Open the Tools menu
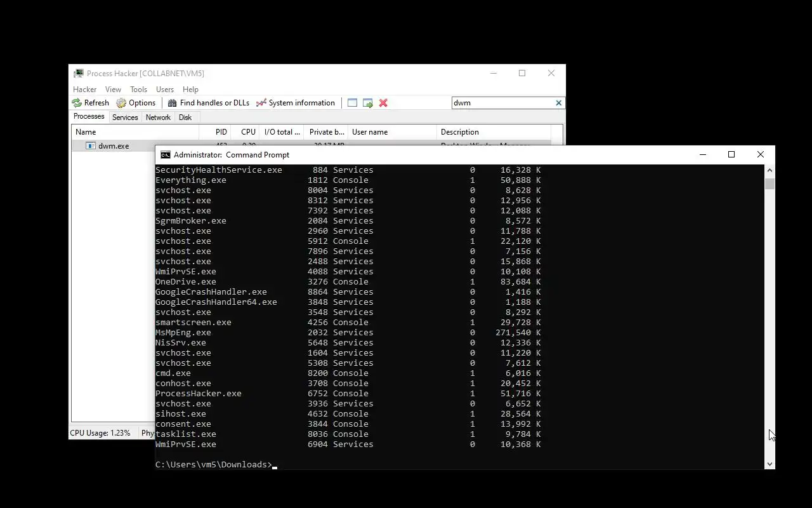Viewport: 812px width, 508px height. tap(138, 90)
